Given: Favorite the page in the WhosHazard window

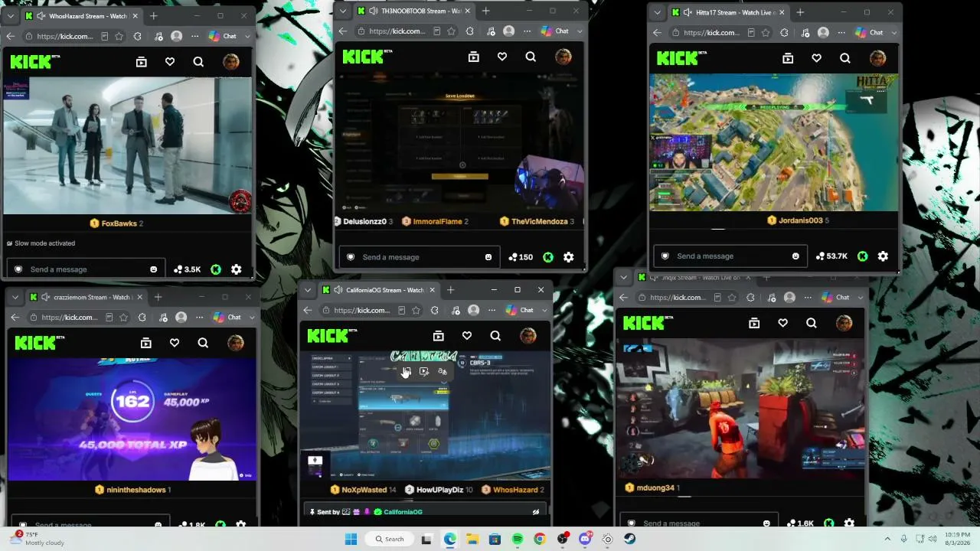Looking at the screenshot, I should pos(119,36).
